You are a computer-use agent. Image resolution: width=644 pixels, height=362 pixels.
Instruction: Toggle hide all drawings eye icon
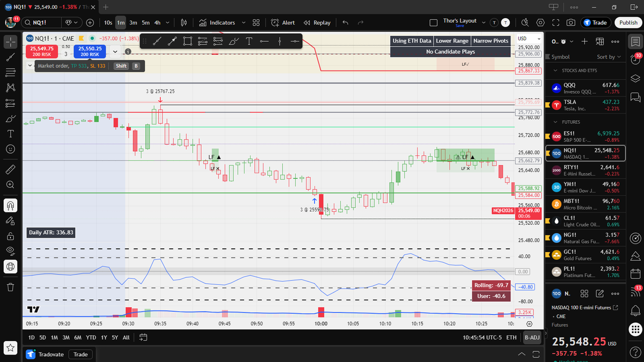click(10, 251)
